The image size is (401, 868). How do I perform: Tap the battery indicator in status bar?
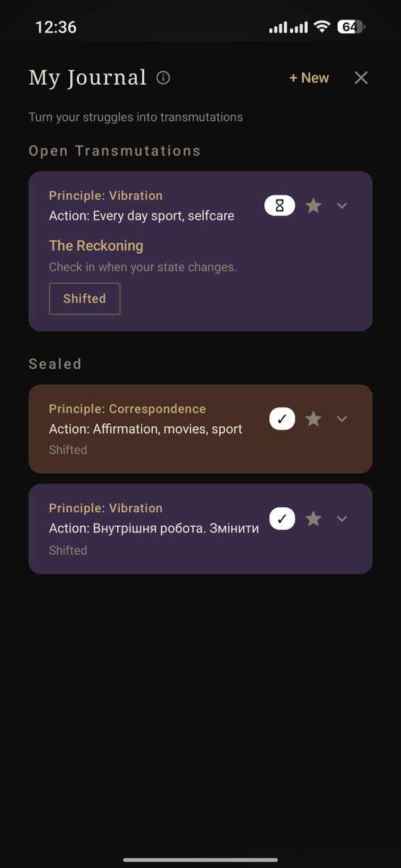(351, 27)
